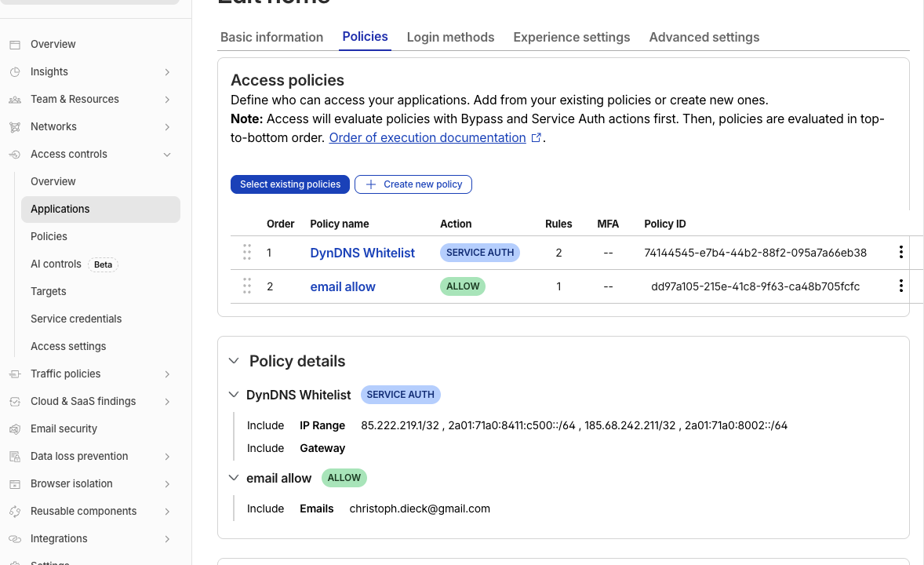Screen dimensions: 924x565
Task: Open AI controls Beta item
Action: point(75,264)
